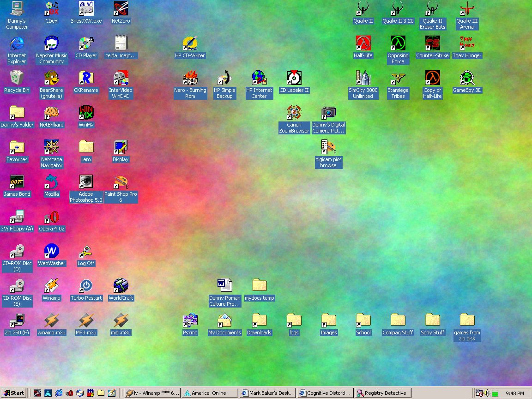Select the Adobe Photoshop 5.0 icon
532x399 pixels.
point(86,182)
